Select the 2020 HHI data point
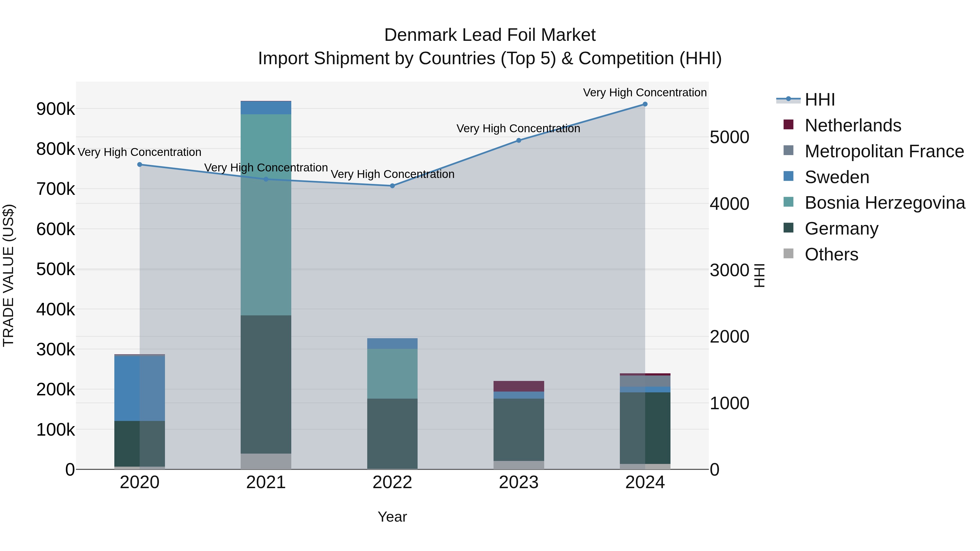This screenshot has height=551, width=980. coord(140,165)
